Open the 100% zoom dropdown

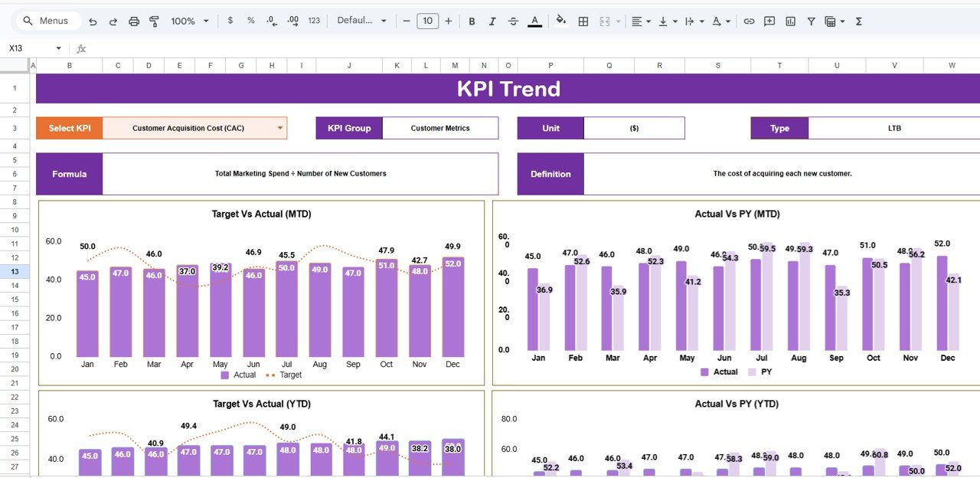click(190, 21)
